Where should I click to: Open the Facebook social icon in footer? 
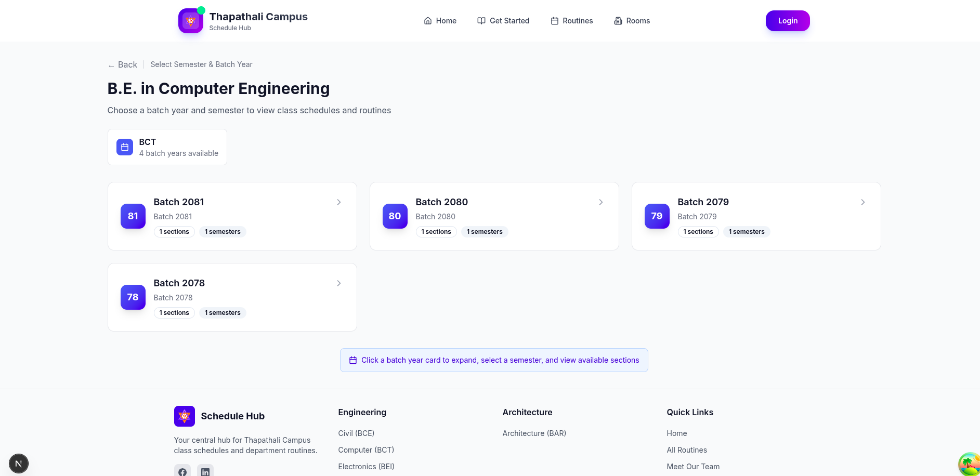182,471
